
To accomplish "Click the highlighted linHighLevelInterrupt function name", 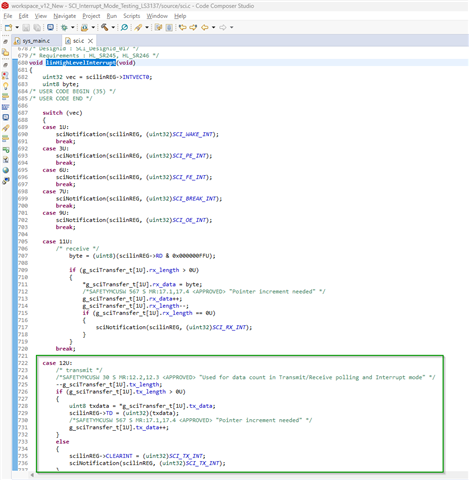I will pos(81,63).
